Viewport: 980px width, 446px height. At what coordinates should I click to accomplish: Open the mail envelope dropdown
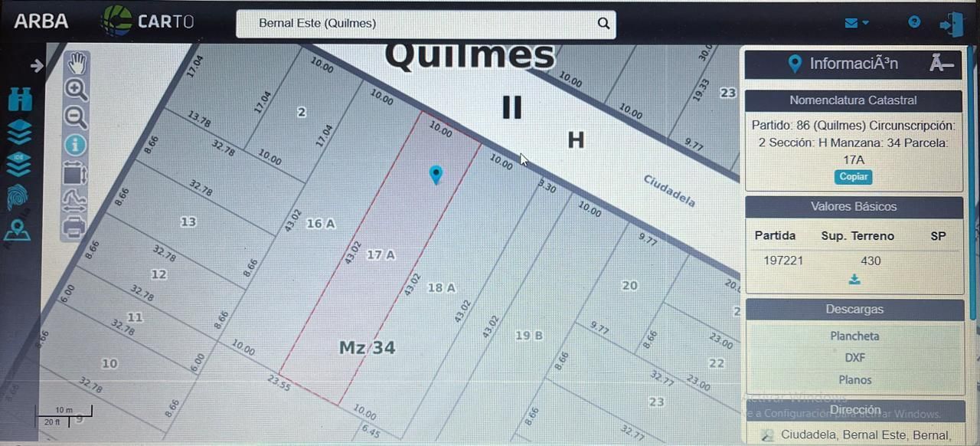coord(856,23)
